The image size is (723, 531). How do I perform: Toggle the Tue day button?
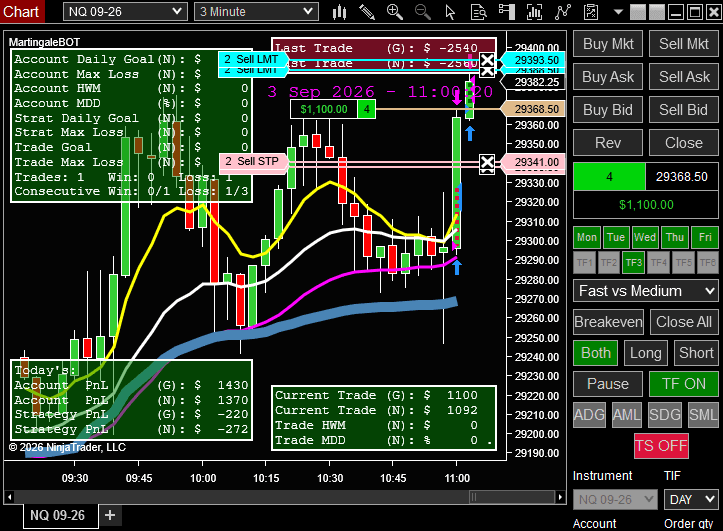[616, 237]
